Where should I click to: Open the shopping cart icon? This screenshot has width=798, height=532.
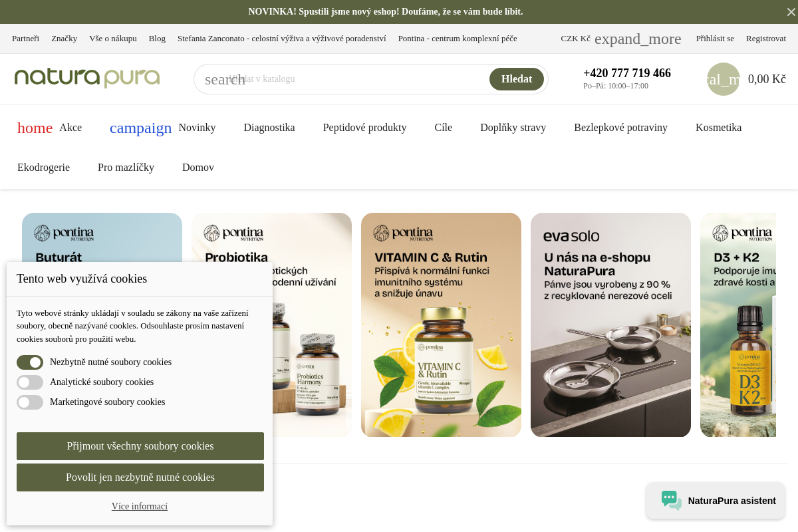coord(724,79)
